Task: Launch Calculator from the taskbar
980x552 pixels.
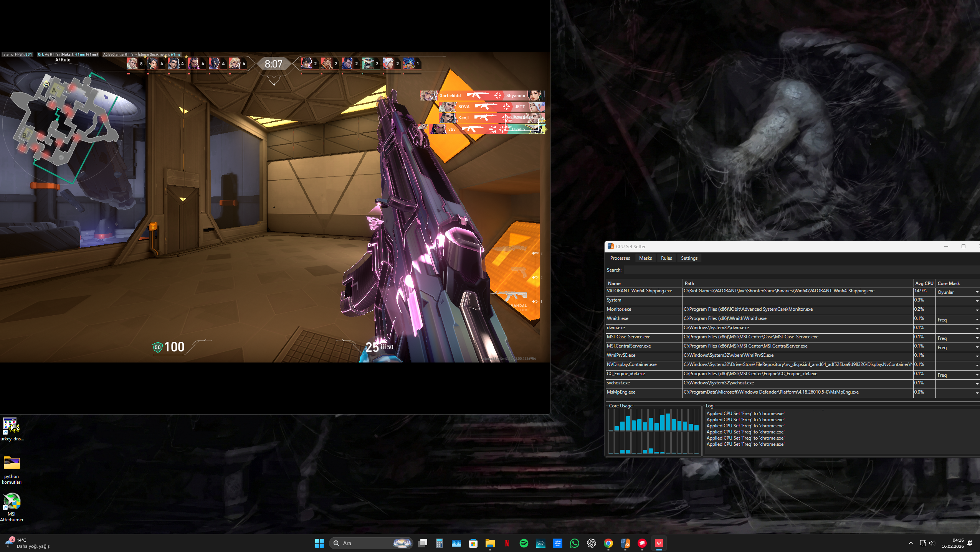Action: pos(440,543)
